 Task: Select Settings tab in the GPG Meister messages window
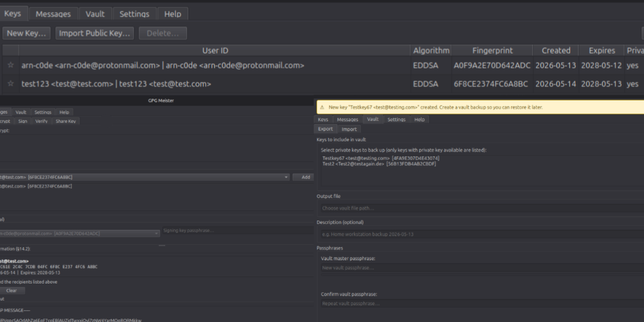coord(43,112)
